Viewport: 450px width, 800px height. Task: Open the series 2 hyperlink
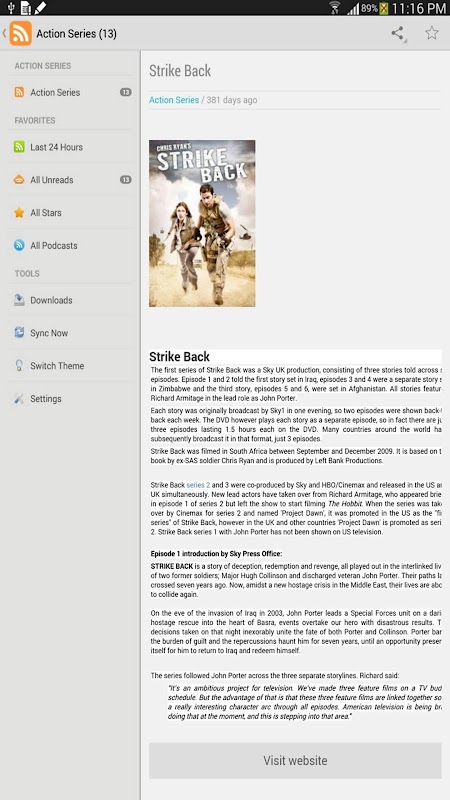pyautogui.click(x=198, y=485)
